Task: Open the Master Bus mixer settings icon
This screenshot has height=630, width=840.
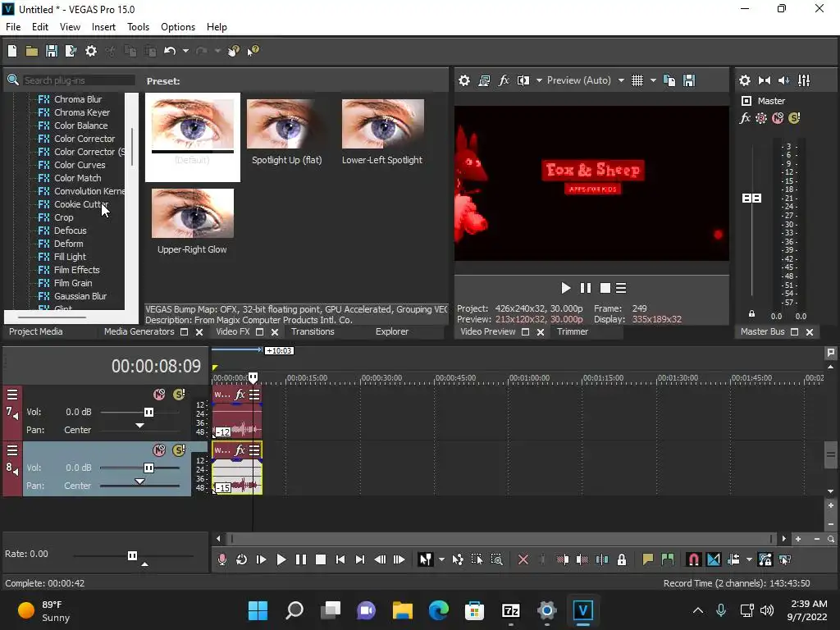Action: [x=804, y=80]
